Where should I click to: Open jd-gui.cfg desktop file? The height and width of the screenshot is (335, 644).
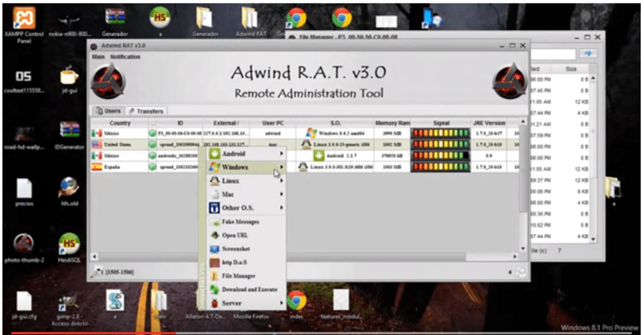coord(24,304)
